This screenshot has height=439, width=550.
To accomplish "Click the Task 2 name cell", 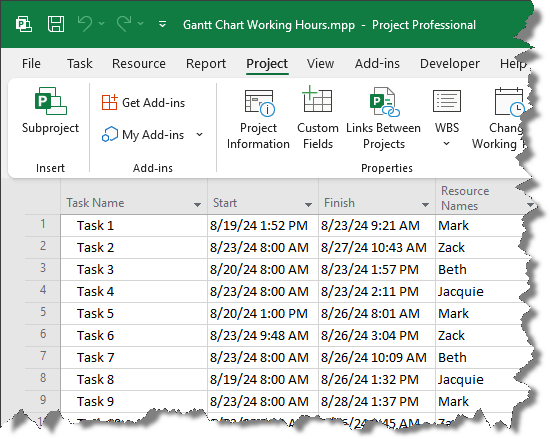I will (134, 248).
